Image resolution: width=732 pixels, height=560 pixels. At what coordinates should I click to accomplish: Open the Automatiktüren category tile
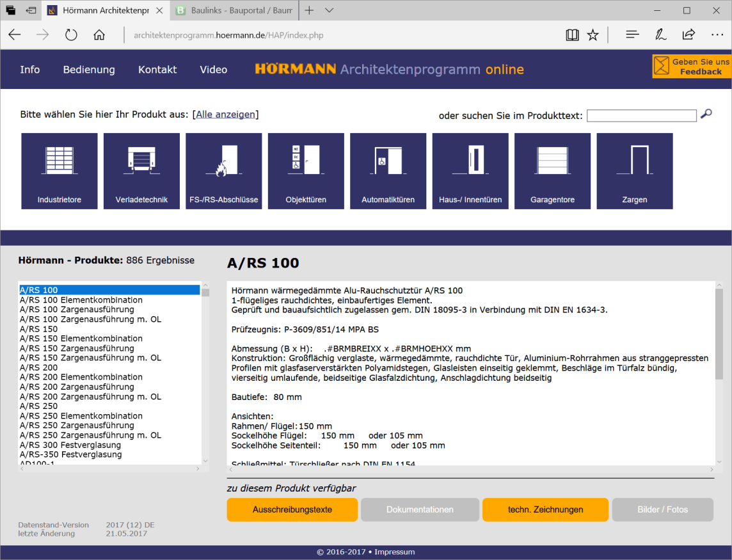388,171
